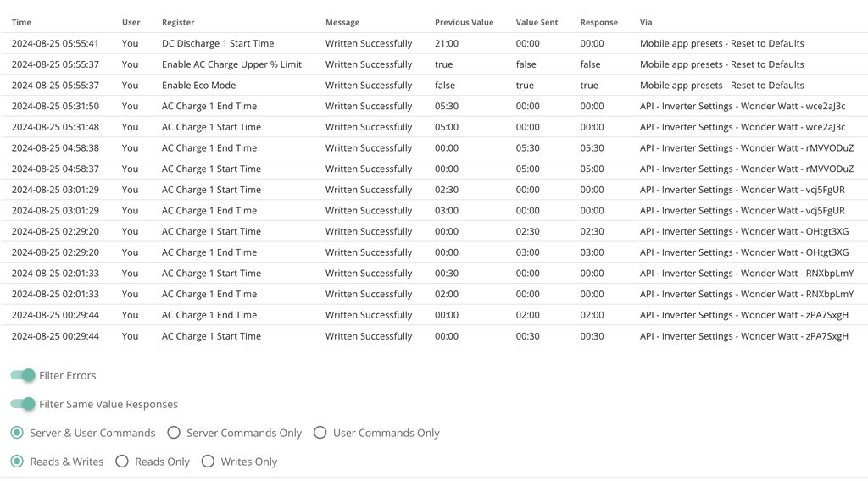Click the Response column header

pos(598,22)
